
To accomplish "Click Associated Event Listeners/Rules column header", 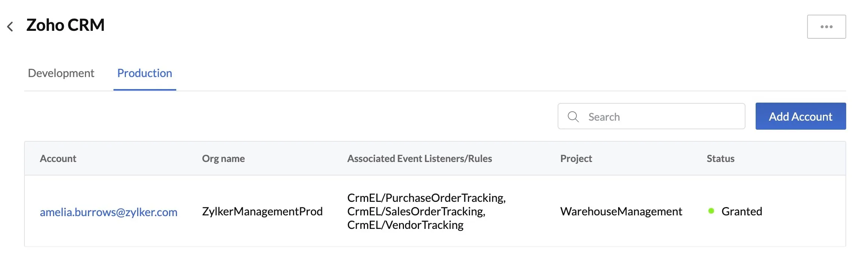I will [419, 159].
